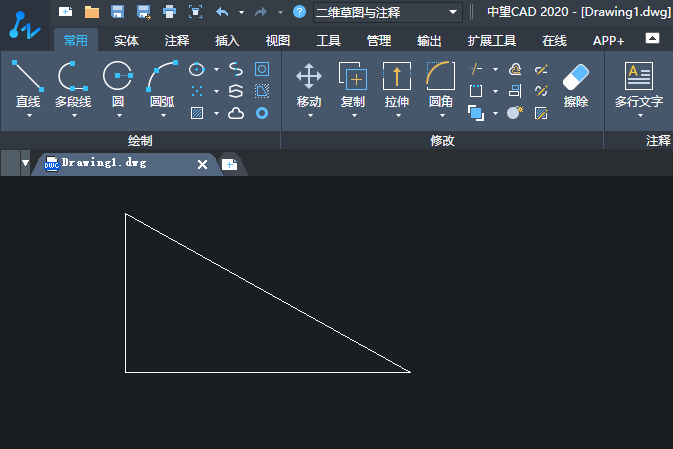Open the ZWCAD application logo menu

[24, 25]
